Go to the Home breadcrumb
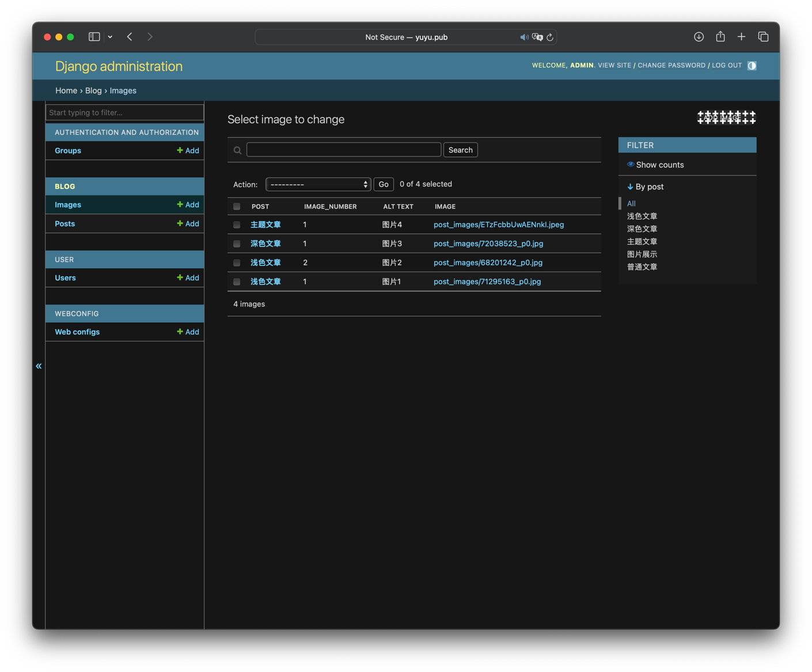The width and height of the screenshot is (812, 672). tap(66, 90)
